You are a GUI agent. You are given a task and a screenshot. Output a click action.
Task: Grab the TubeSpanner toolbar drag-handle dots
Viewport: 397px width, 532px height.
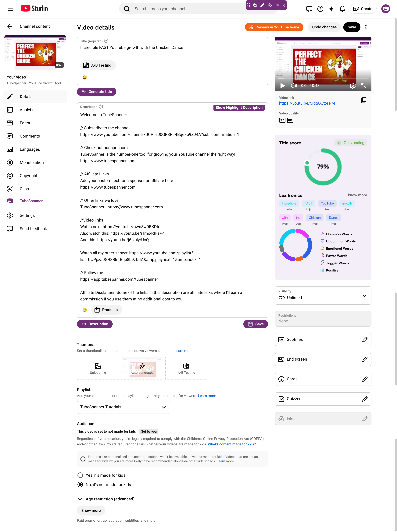point(249,5)
